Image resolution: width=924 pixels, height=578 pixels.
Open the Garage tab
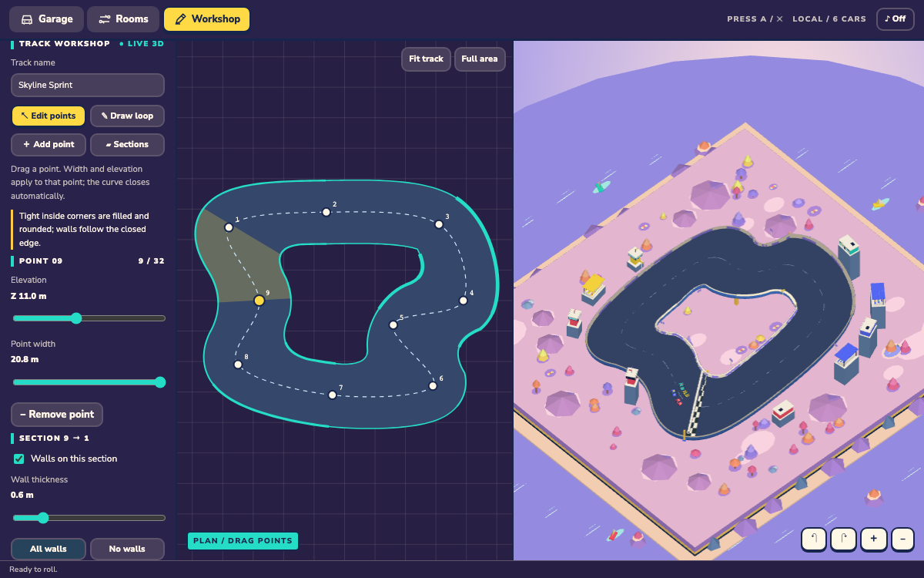(x=46, y=18)
